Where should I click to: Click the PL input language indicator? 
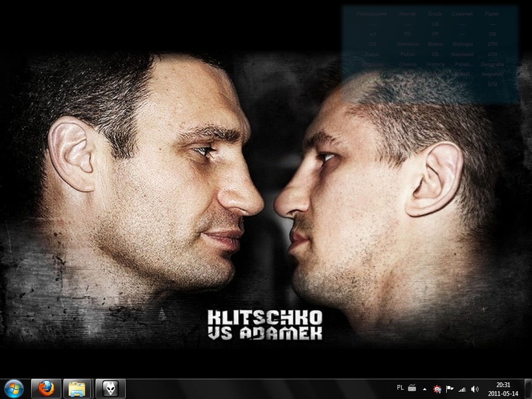400,388
